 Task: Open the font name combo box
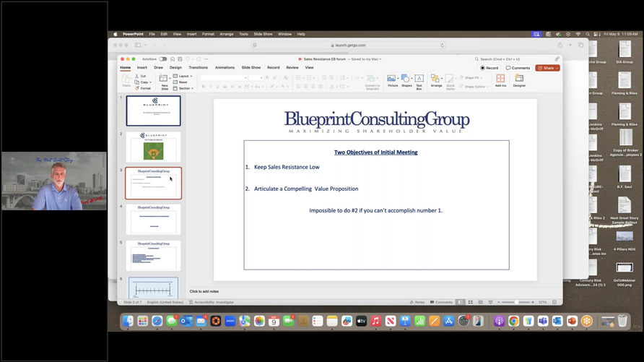click(x=223, y=77)
